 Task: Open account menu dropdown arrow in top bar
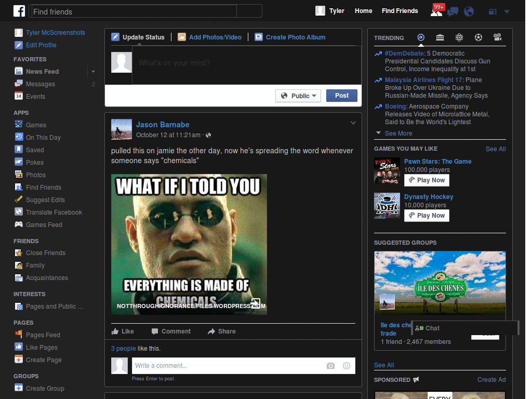(507, 12)
